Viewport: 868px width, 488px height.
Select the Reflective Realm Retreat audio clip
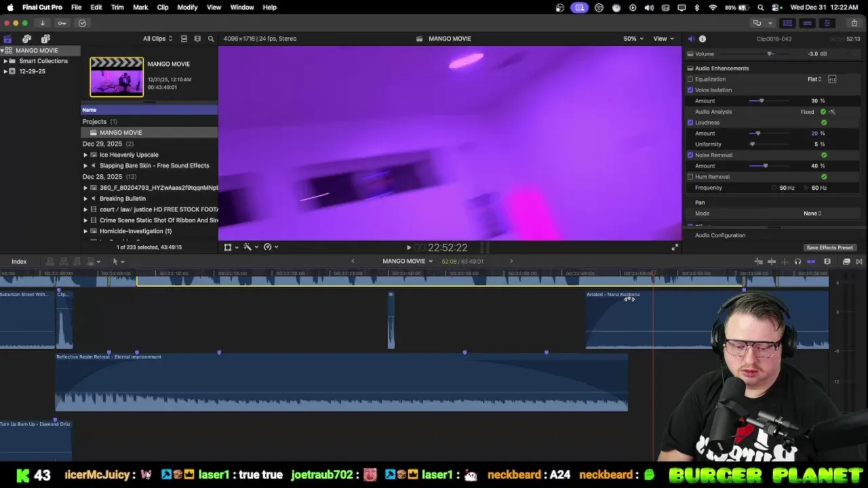341,382
